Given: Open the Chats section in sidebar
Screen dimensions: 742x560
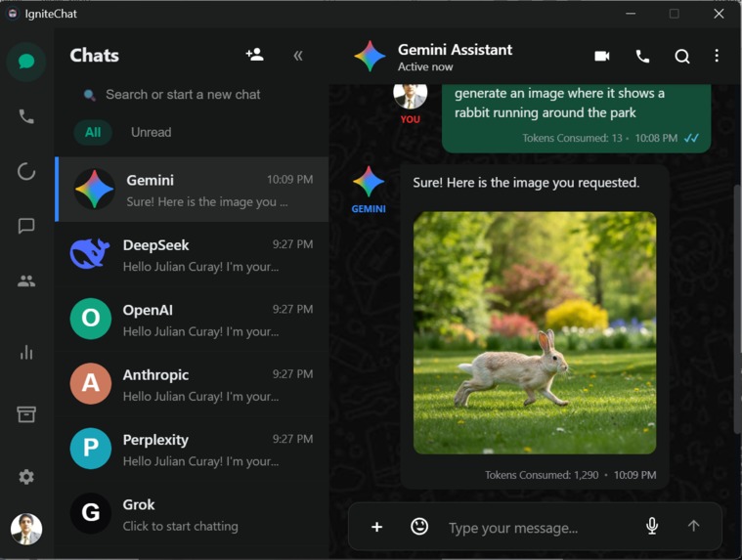Looking at the screenshot, I should (x=26, y=62).
